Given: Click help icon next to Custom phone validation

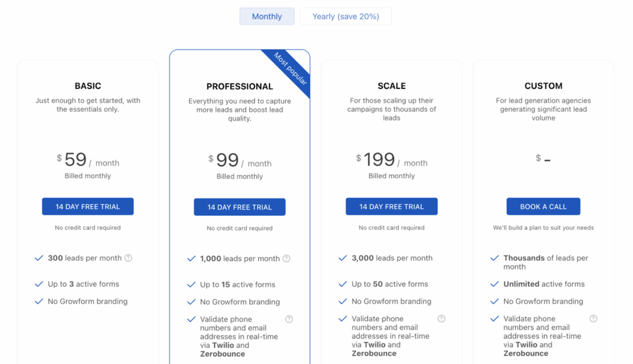Looking at the screenshot, I should coord(593,318).
